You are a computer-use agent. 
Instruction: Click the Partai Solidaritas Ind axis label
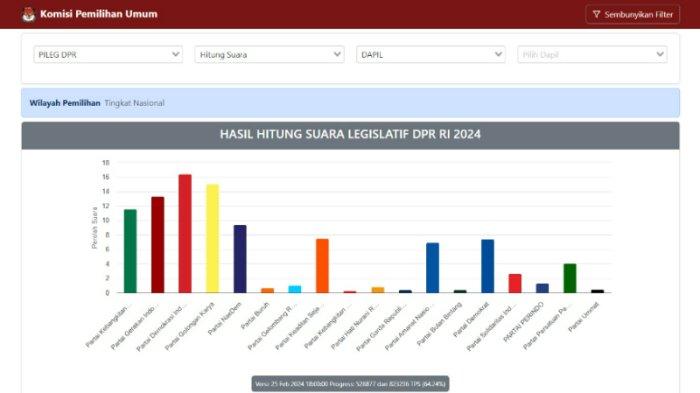(x=492, y=328)
